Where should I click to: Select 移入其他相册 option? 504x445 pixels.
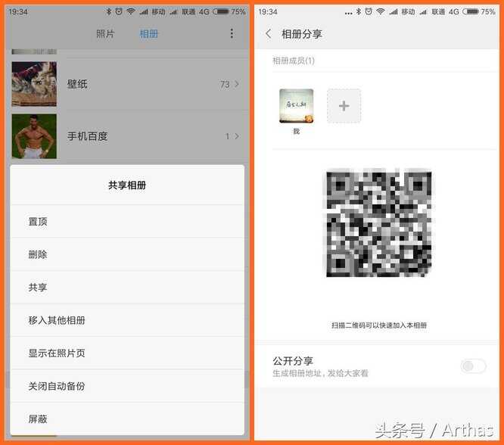(x=127, y=320)
